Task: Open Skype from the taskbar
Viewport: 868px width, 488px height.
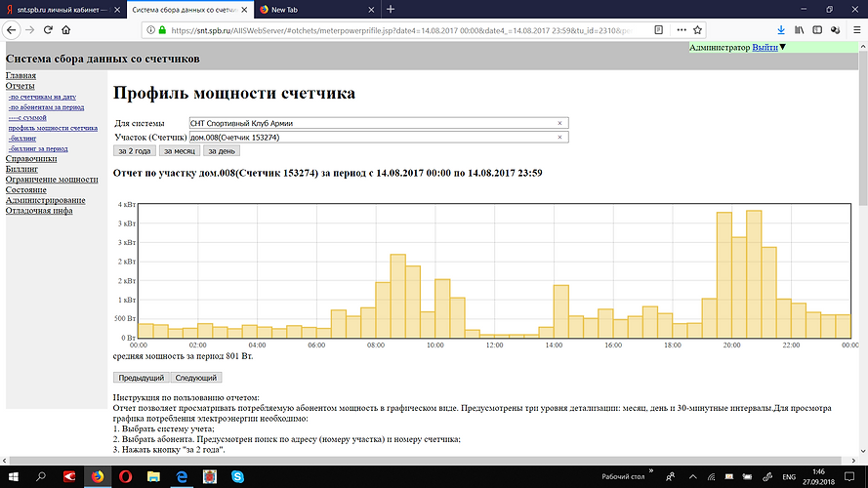Action: tap(237, 476)
